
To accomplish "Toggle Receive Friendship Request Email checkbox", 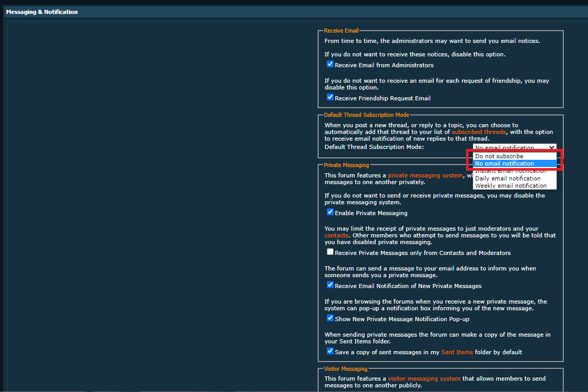I will [330, 97].
